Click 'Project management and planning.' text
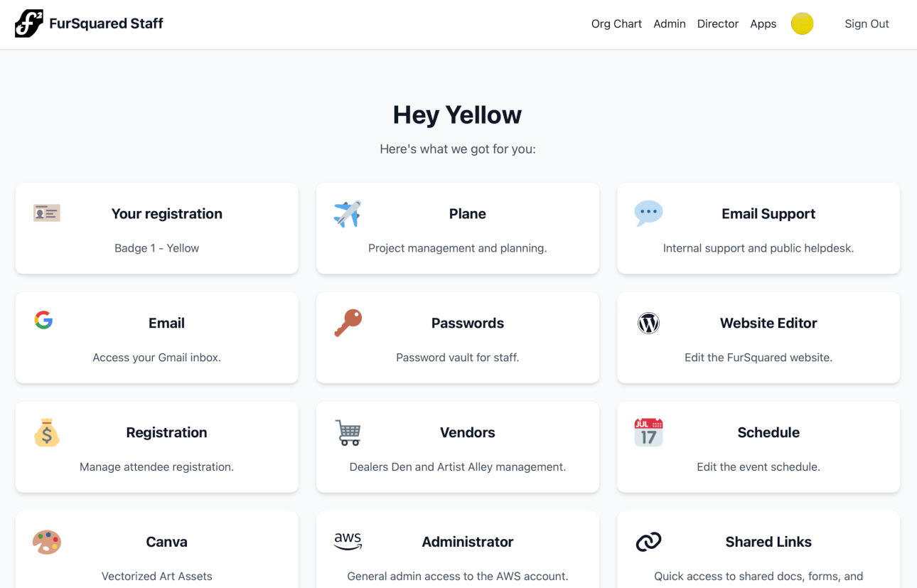 [x=458, y=248]
